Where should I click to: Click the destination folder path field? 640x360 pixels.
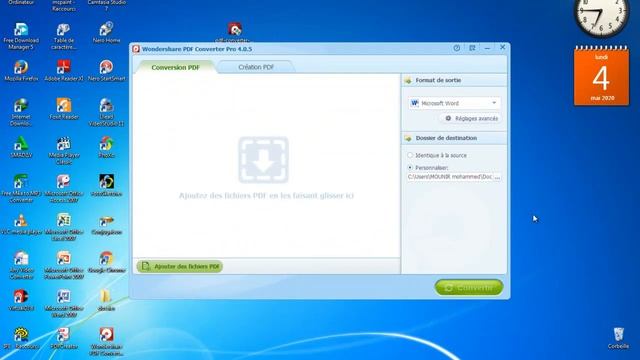point(449,177)
